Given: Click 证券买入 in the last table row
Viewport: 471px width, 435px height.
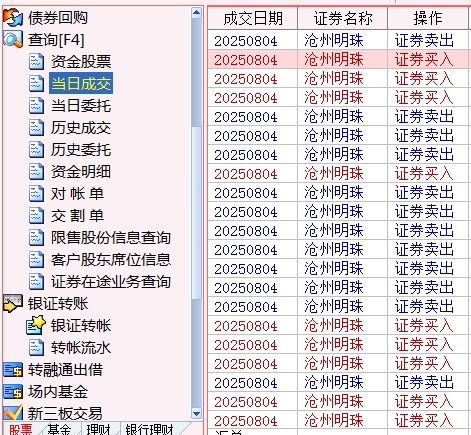Looking at the screenshot, I should pyautogui.click(x=424, y=421).
